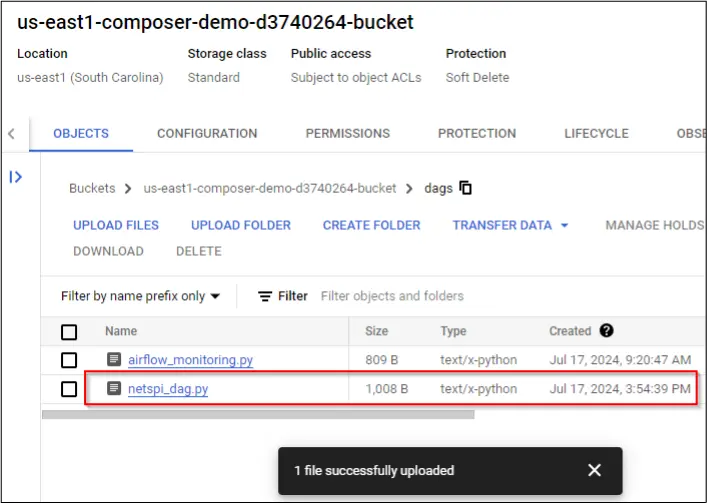Click the Name column header
Image resolution: width=708 pixels, height=504 pixels.
tap(121, 331)
